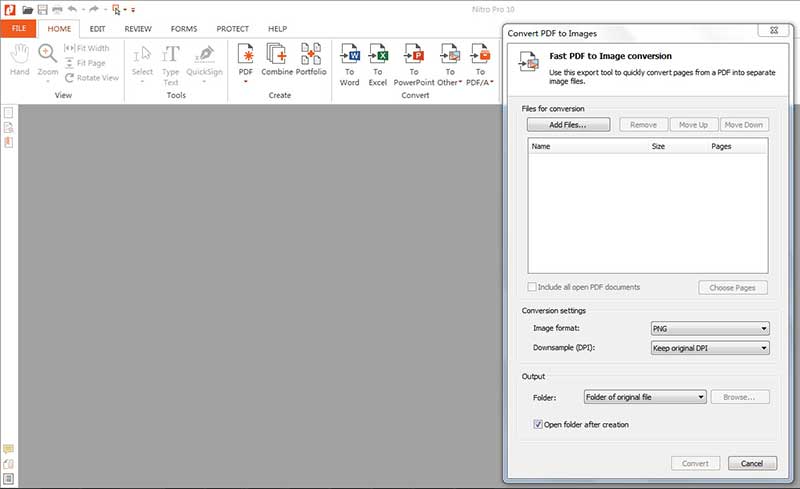Create a PDF Portfolio

pyautogui.click(x=311, y=60)
